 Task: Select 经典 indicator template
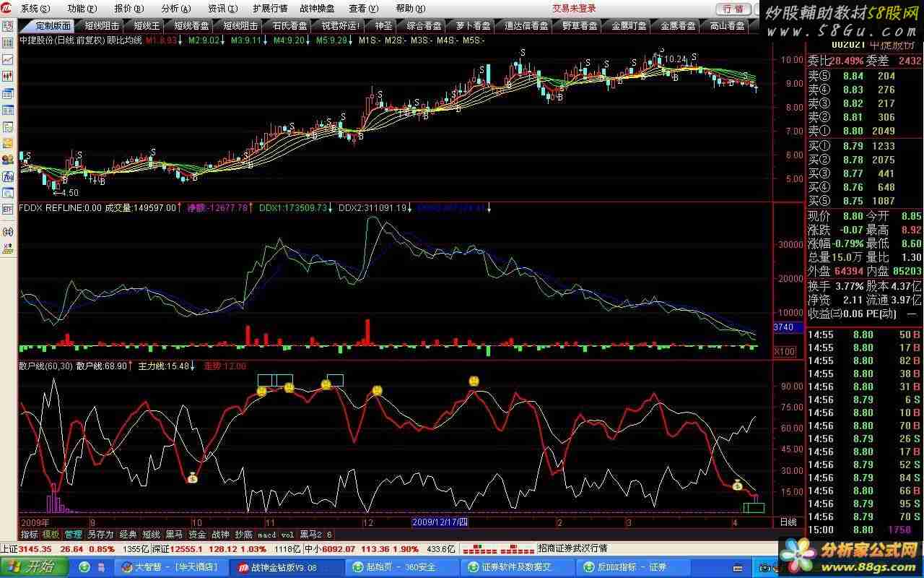(128, 535)
